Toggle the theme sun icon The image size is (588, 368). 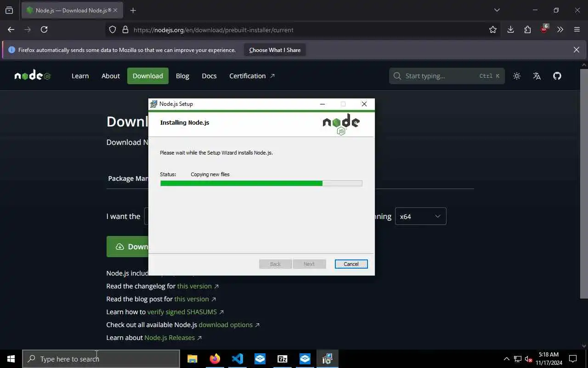click(517, 76)
